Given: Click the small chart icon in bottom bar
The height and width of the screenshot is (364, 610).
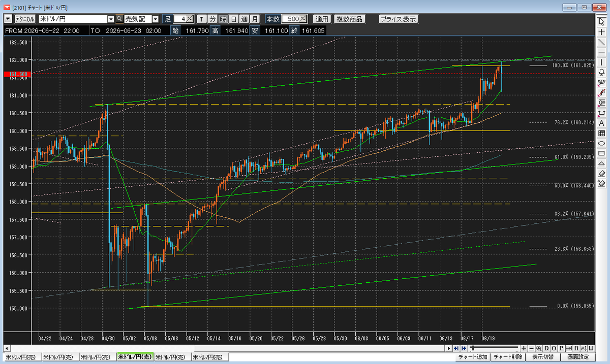Looking at the screenshot, I should click(584, 348).
